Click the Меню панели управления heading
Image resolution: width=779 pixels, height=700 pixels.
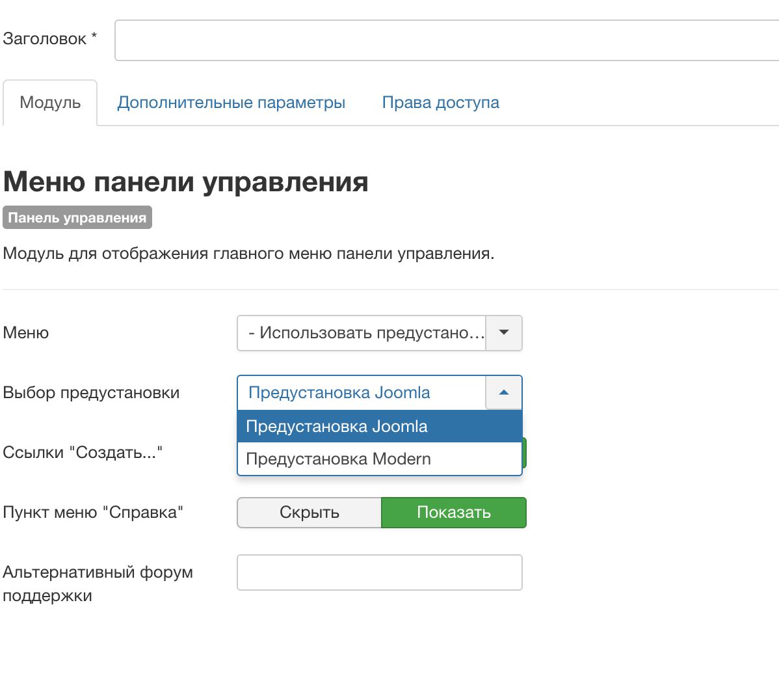tap(185, 182)
